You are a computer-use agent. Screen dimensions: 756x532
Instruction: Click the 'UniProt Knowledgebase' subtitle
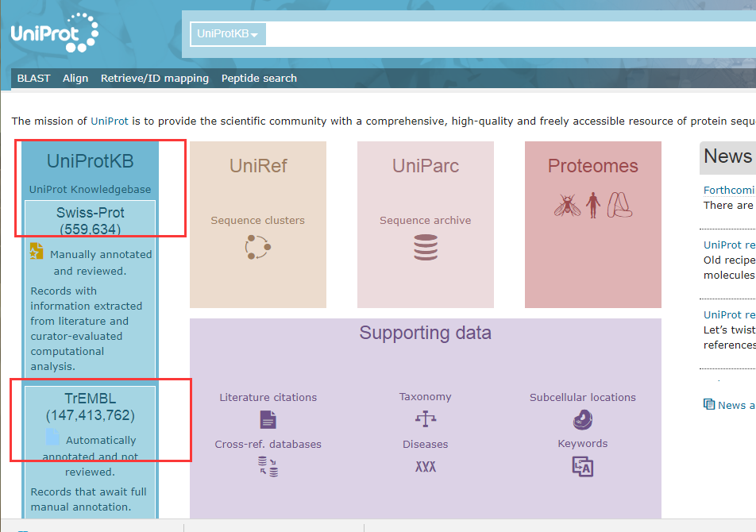pos(91,190)
